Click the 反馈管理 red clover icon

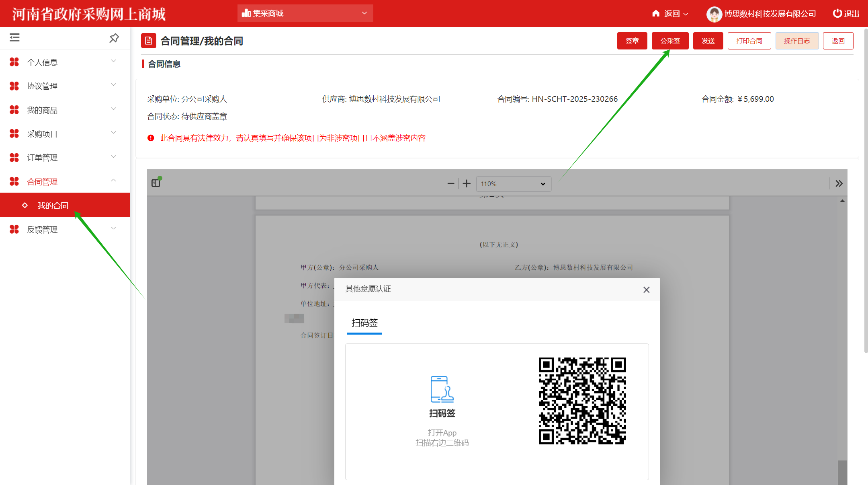[14, 229]
